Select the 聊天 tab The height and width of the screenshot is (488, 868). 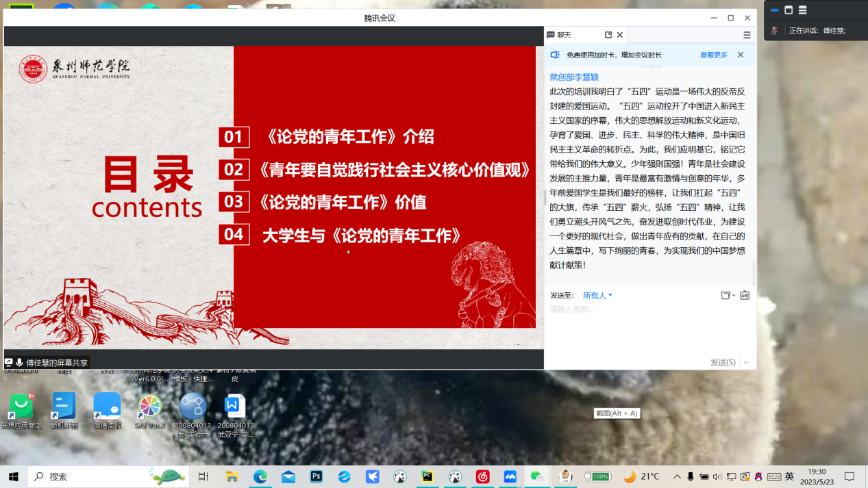click(564, 35)
